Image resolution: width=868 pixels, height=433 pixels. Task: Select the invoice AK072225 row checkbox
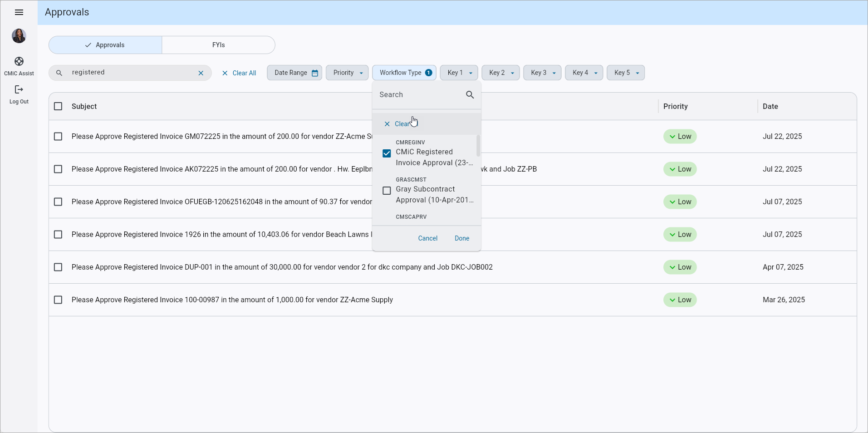(x=58, y=169)
